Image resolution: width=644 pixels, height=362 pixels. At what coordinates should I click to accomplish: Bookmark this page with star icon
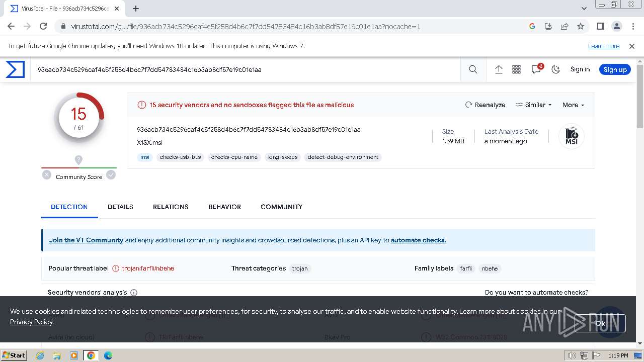[x=581, y=26]
